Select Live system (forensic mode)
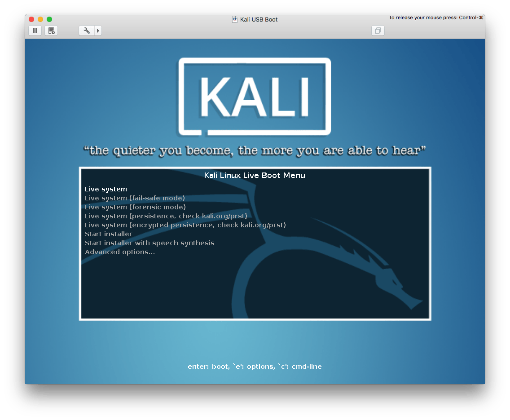 [x=135, y=207]
